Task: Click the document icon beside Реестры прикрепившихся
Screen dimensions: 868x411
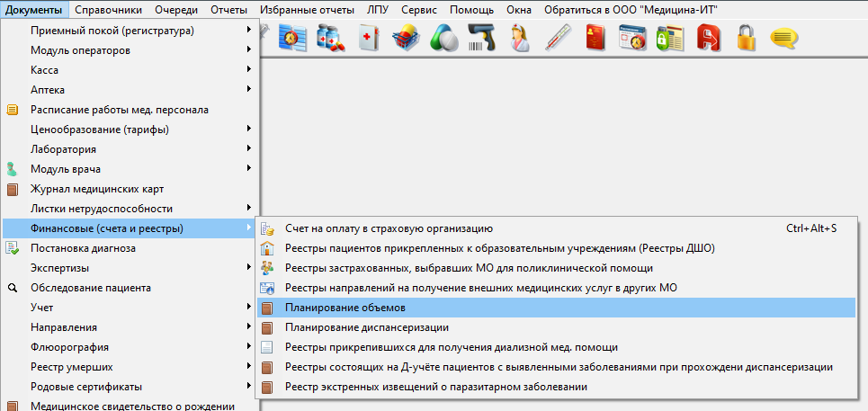Action: coord(267,347)
